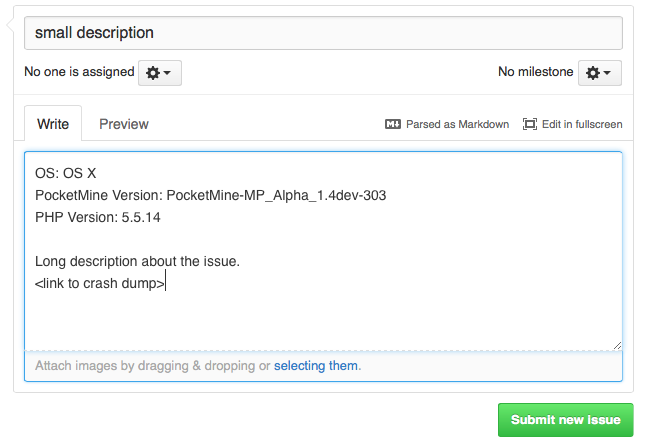The width and height of the screenshot is (645, 447).
Task: Place cursor on the 'OS: OS X' line
Action: click(66, 173)
